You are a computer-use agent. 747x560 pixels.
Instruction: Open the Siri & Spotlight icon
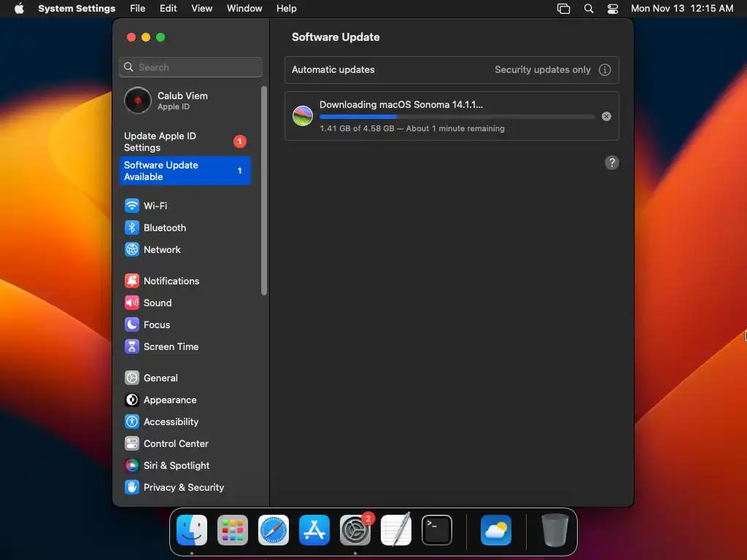[x=132, y=466]
